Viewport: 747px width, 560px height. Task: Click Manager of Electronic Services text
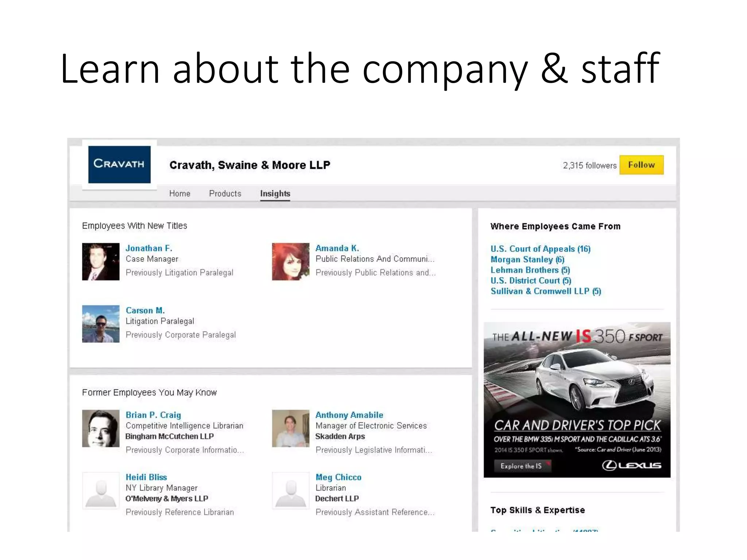tap(371, 426)
